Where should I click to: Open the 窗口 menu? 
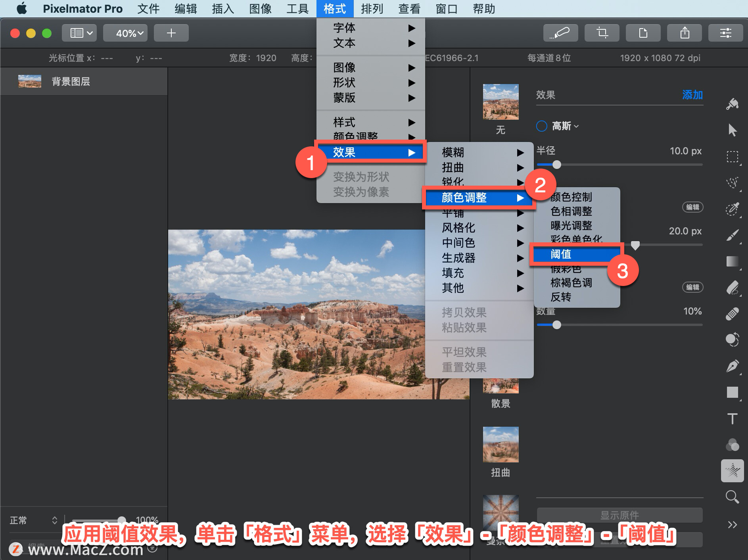tap(447, 9)
